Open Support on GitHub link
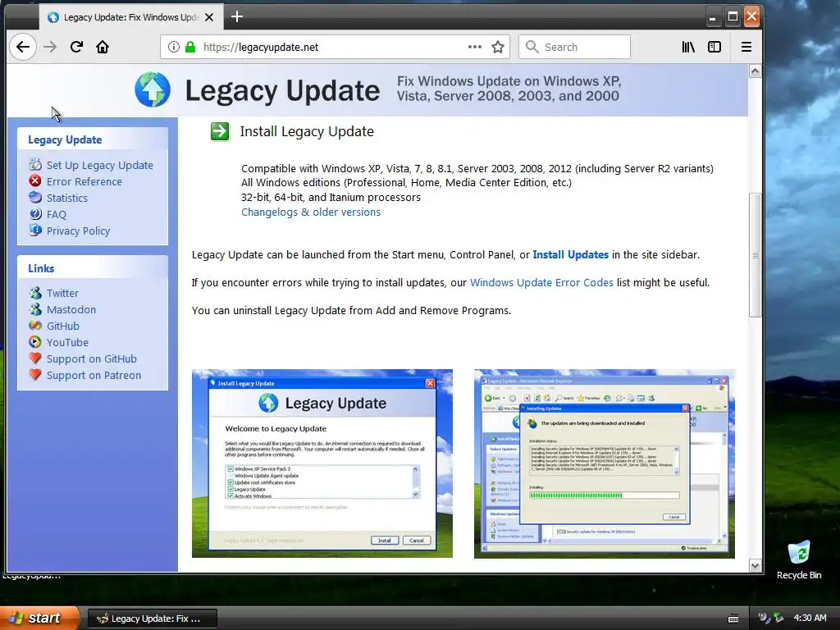Viewport: 840px width, 630px height. click(x=92, y=359)
